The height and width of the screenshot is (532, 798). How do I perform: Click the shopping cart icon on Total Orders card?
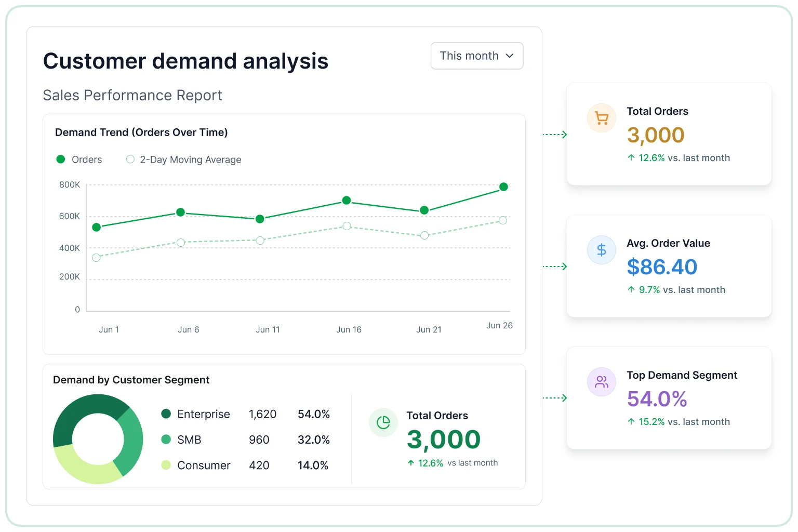click(602, 118)
